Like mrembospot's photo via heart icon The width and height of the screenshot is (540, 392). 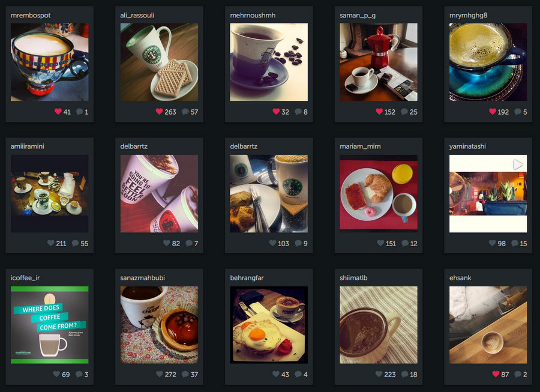(58, 111)
